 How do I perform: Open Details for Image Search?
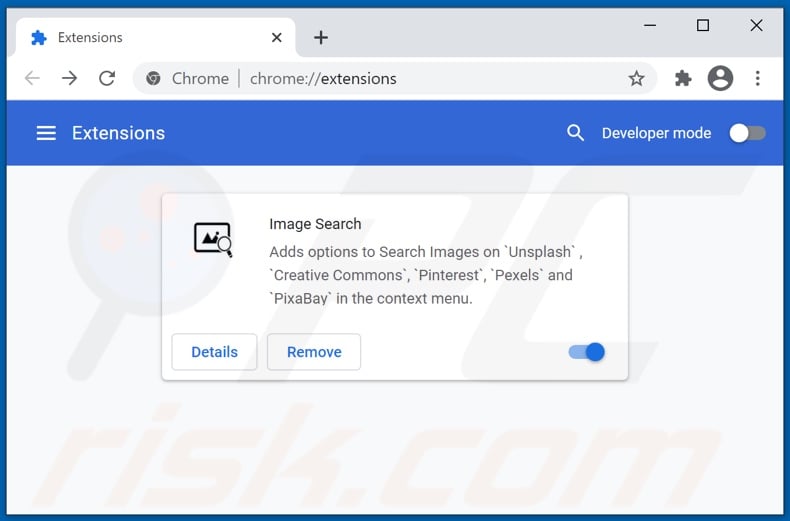pos(214,352)
